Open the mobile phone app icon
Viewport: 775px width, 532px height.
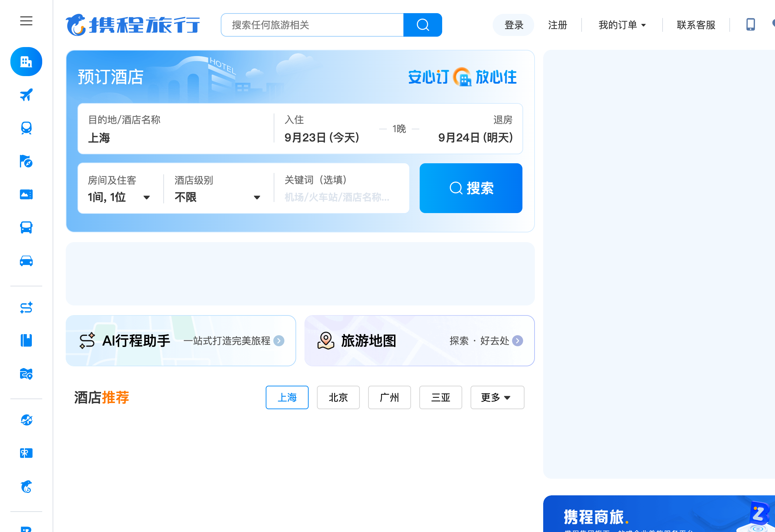[750, 25]
